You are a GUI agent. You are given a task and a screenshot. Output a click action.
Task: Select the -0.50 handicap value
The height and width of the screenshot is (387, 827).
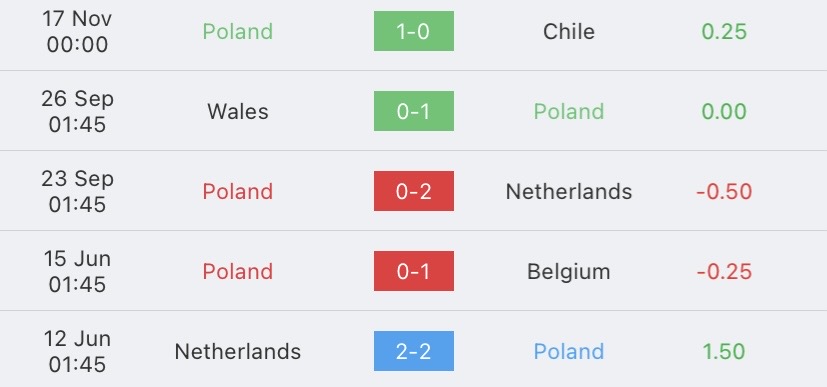click(x=724, y=191)
